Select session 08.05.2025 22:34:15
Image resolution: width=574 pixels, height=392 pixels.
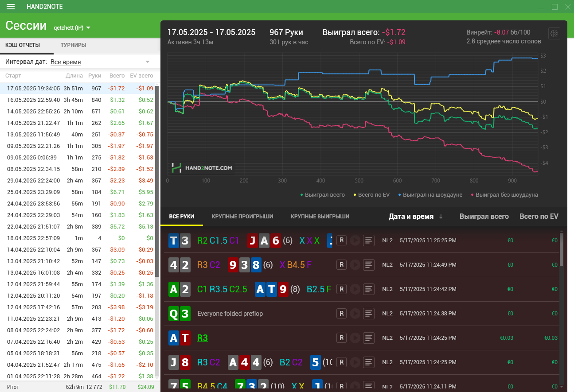[77, 169]
